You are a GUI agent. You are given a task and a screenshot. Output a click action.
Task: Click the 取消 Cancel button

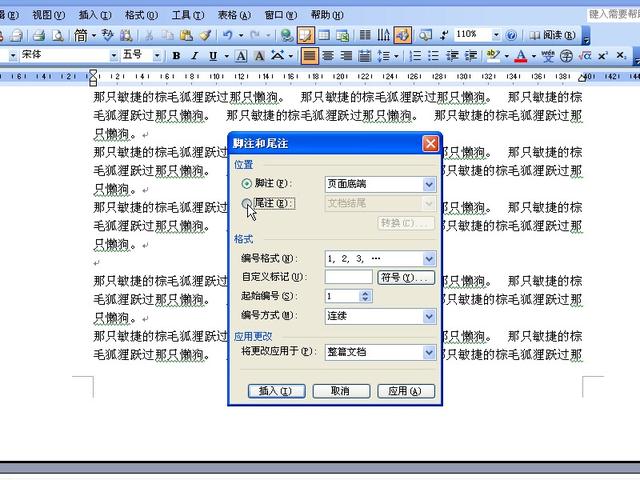(x=341, y=391)
